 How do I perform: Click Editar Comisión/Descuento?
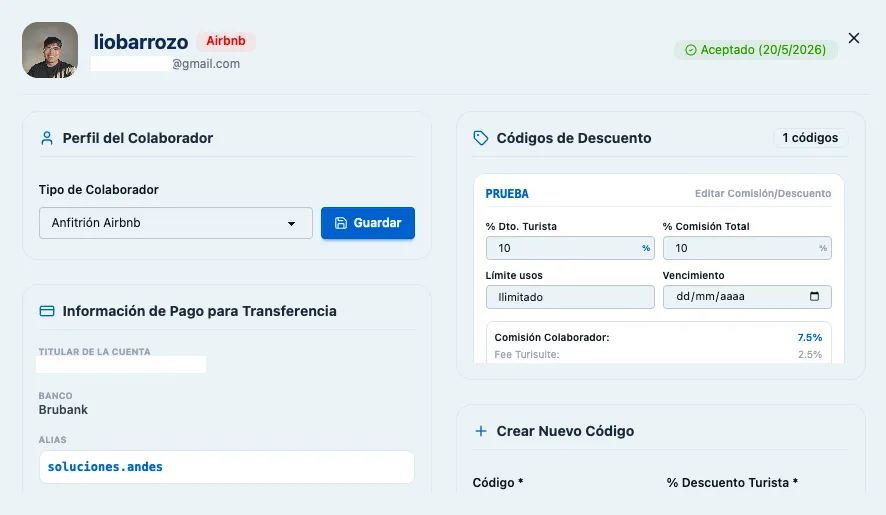763,193
